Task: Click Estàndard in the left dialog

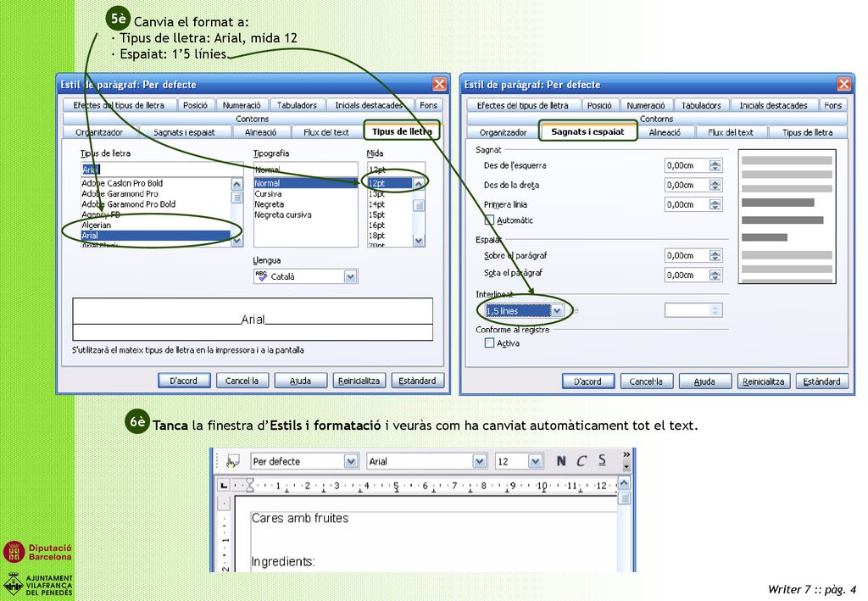Action: [x=417, y=381]
